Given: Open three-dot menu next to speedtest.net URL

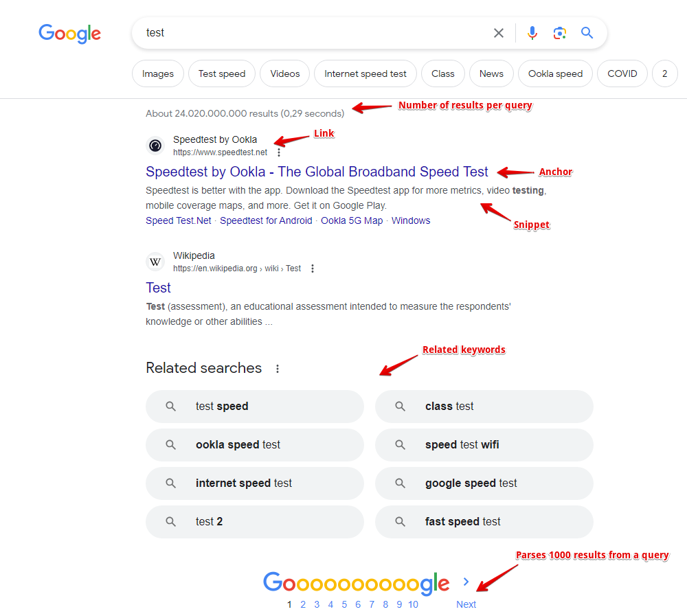Looking at the screenshot, I should (x=278, y=152).
